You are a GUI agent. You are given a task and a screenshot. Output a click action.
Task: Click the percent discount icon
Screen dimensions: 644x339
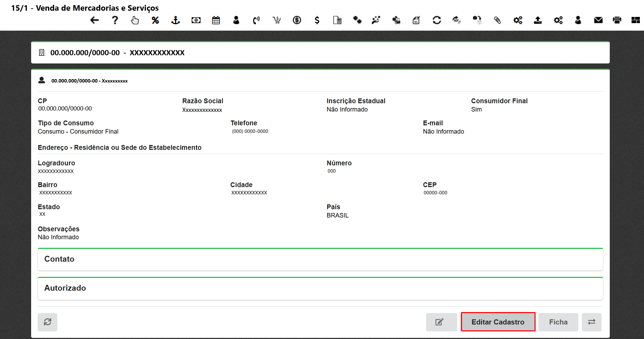(x=155, y=20)
